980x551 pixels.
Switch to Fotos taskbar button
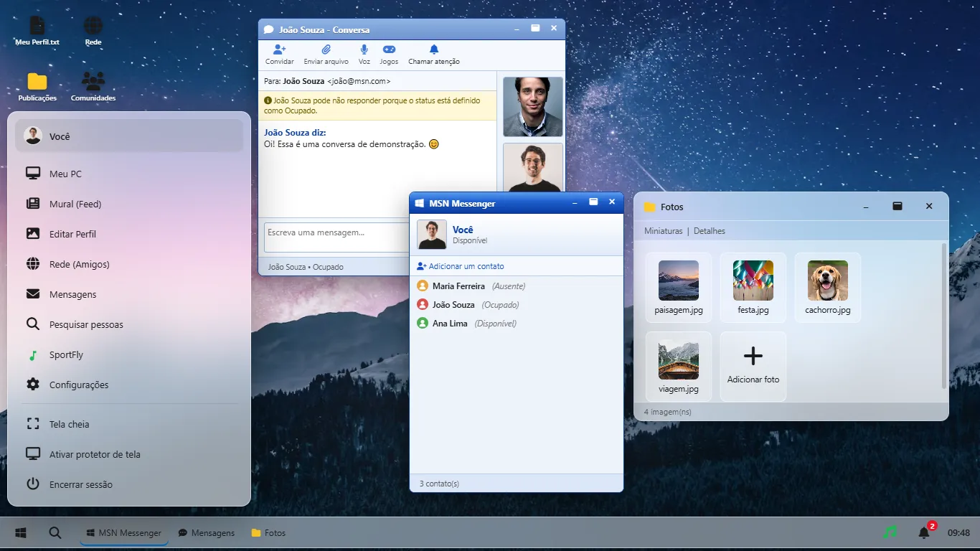(268, 533)
